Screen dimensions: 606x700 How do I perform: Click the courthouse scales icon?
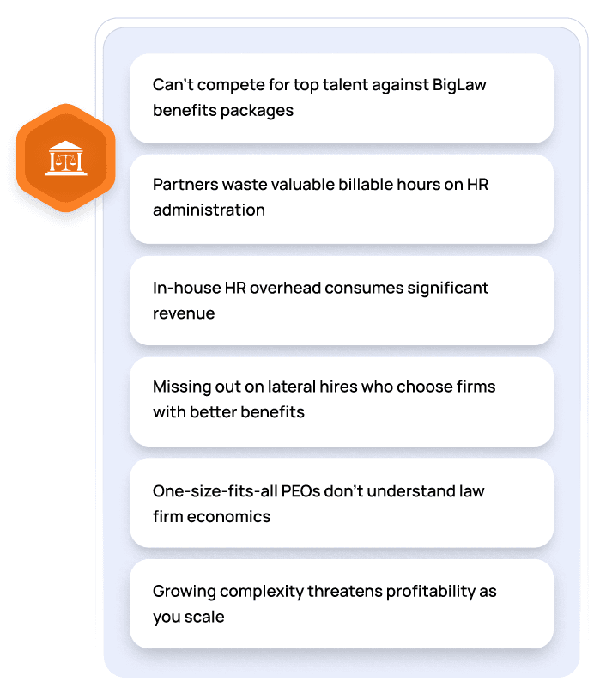[x=65, y=160]
